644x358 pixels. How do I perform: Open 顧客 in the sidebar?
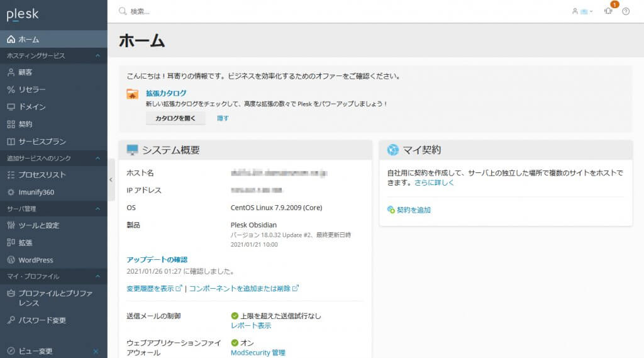click(53, 72)
